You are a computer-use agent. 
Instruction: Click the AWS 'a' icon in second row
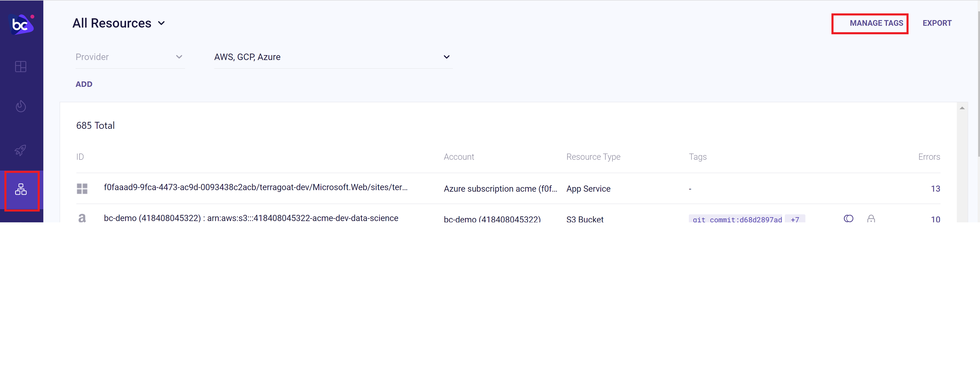click(x=82, y=218)
